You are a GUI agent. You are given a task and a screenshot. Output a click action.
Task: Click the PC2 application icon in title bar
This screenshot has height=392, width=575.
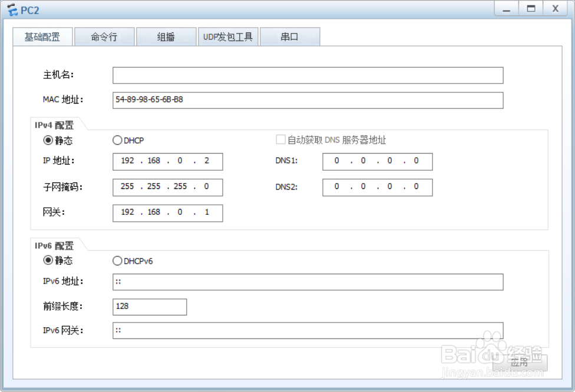[12, 10]
